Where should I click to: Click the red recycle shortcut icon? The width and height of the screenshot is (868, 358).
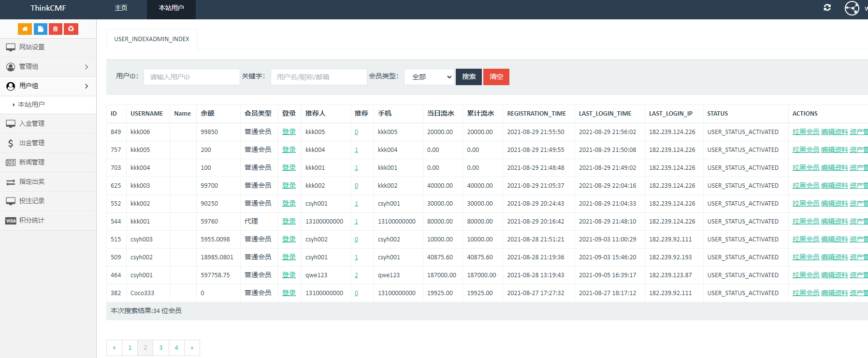click(71, 29)
